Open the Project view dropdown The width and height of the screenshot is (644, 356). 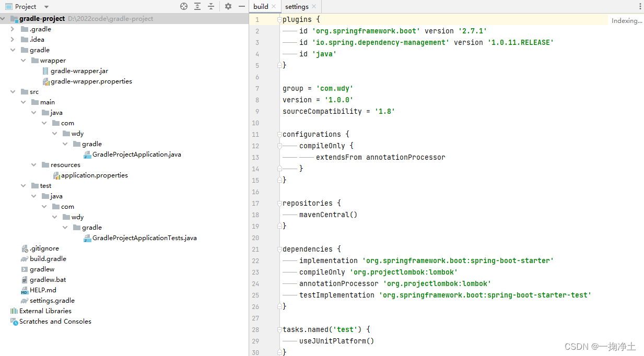46,7
